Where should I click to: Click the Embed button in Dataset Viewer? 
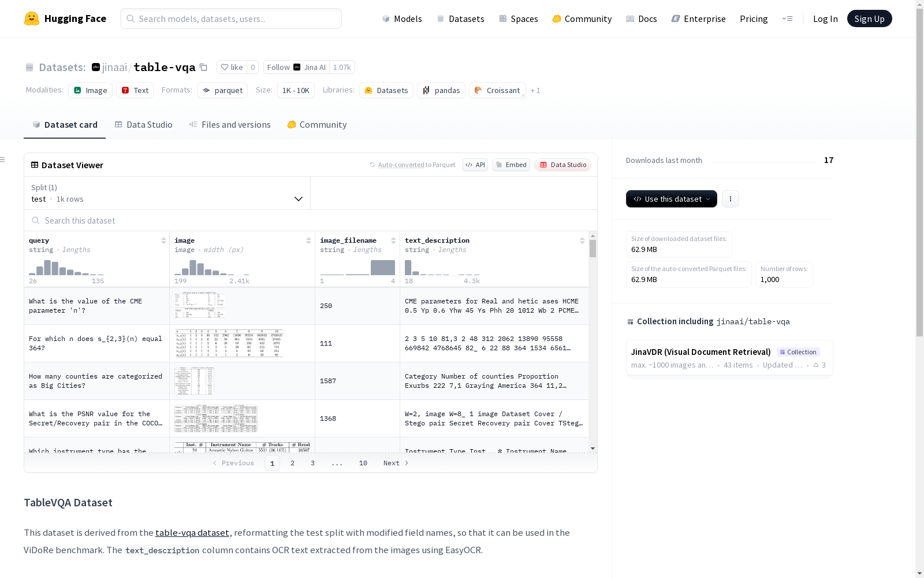click(511, 165)
